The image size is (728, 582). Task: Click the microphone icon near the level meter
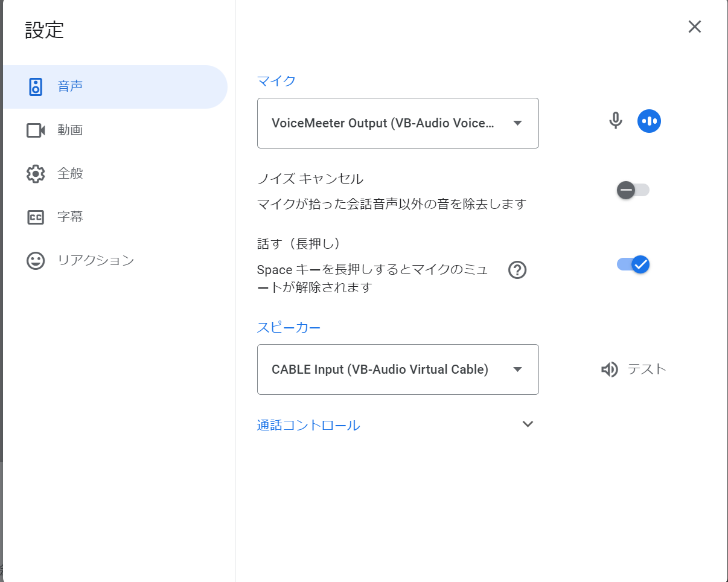[x=616, y=121]
